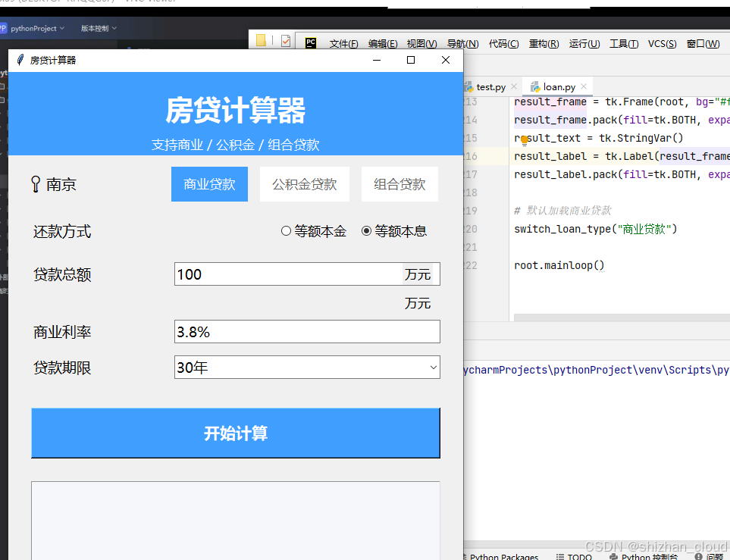This screenshot has height=560, width=730.
Task: Click the PP project icon in PyCharm header
Action: point(3,28)
